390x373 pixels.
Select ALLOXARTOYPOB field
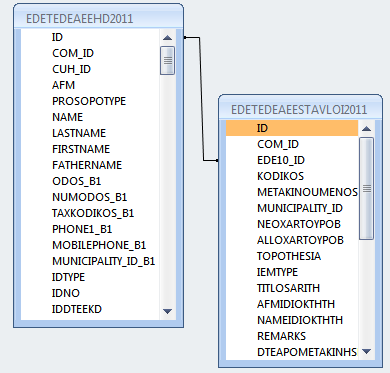[x=292, y=240]
